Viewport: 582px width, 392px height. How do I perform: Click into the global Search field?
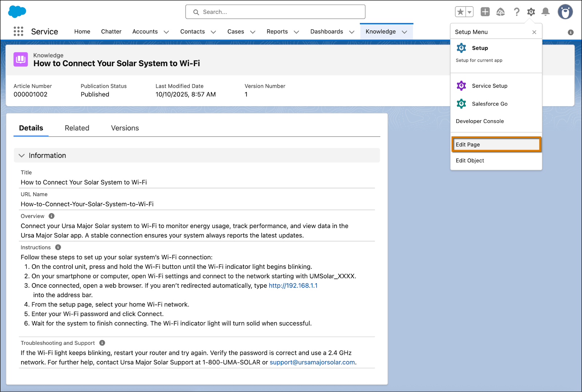[275, 12]
